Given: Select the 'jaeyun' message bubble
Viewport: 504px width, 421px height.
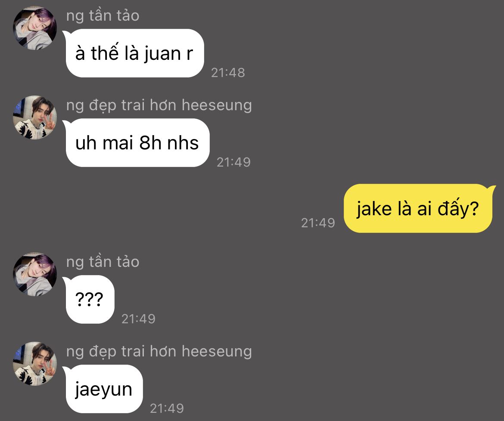Looking at the screenshot, I should tap(104, 389).
